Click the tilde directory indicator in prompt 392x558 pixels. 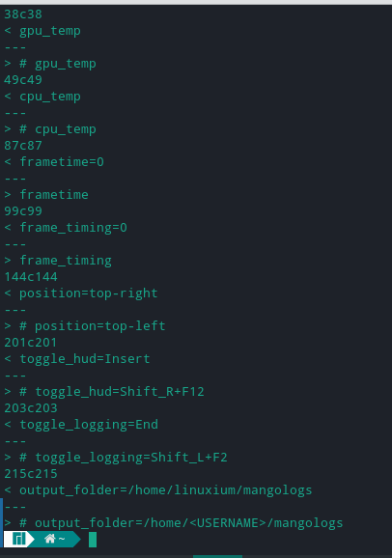pyautogui.click(x=62, y=539)
